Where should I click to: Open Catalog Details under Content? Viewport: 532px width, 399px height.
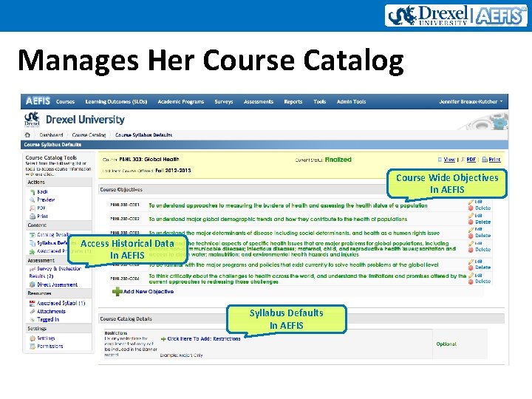click(x=54, y=235)
